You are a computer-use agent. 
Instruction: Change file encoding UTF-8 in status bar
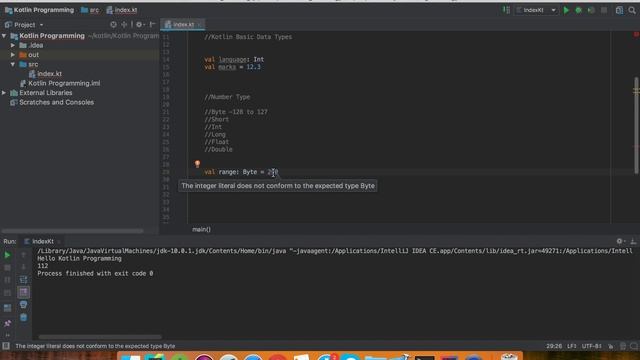(591, 346)
